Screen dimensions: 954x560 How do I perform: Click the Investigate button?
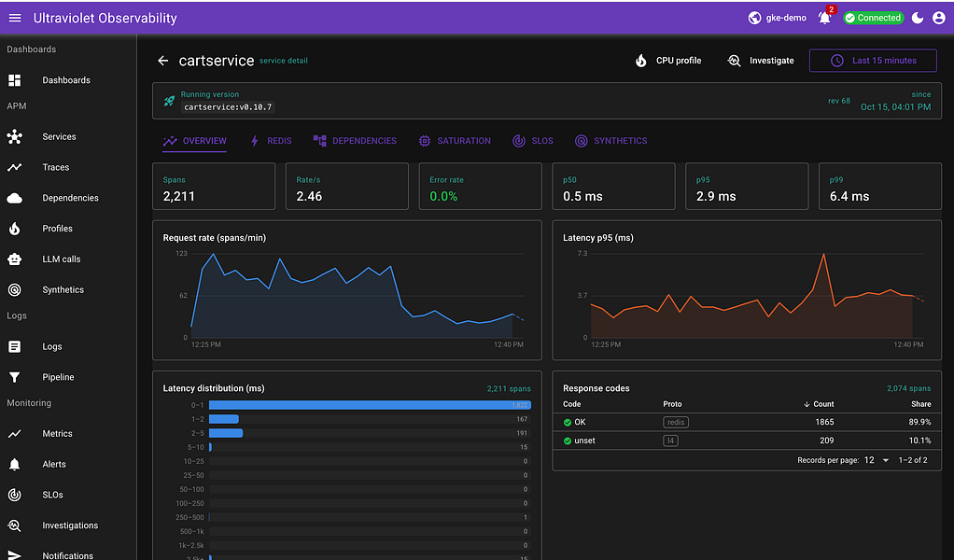pos(761,61)
